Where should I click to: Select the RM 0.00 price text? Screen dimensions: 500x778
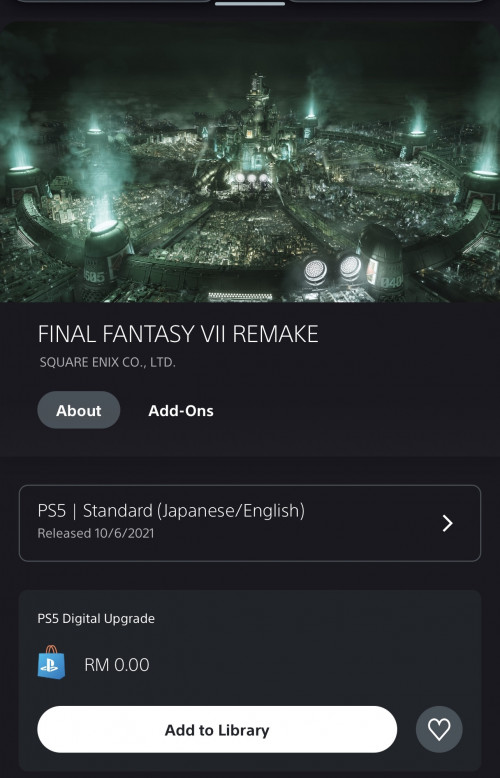tap(117, 665)
